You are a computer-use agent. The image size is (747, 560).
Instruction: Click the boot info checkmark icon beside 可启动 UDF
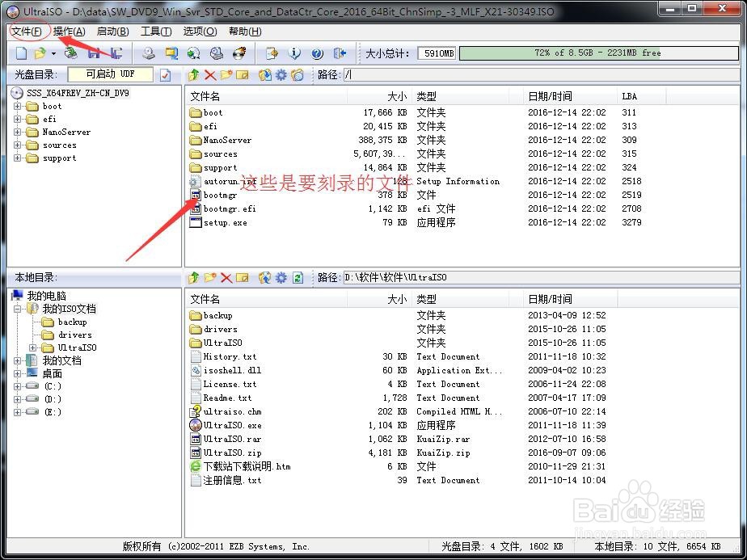(x=165, y=75)
